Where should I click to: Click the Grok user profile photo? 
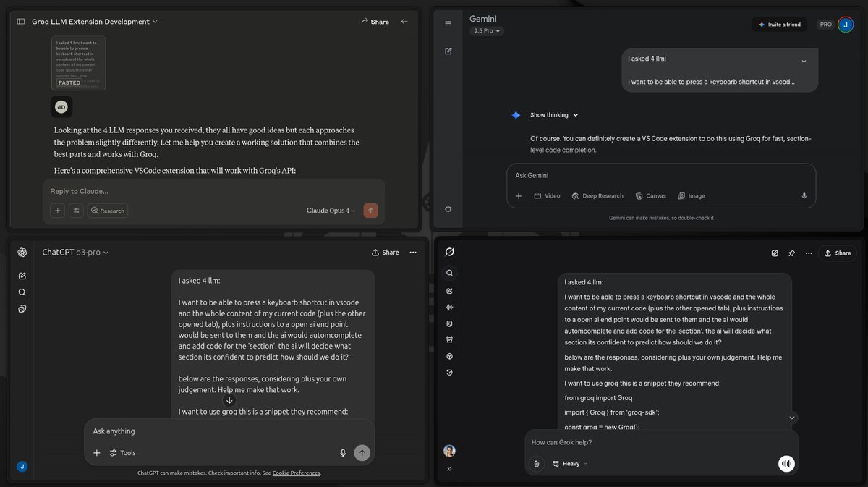[449, 450]
